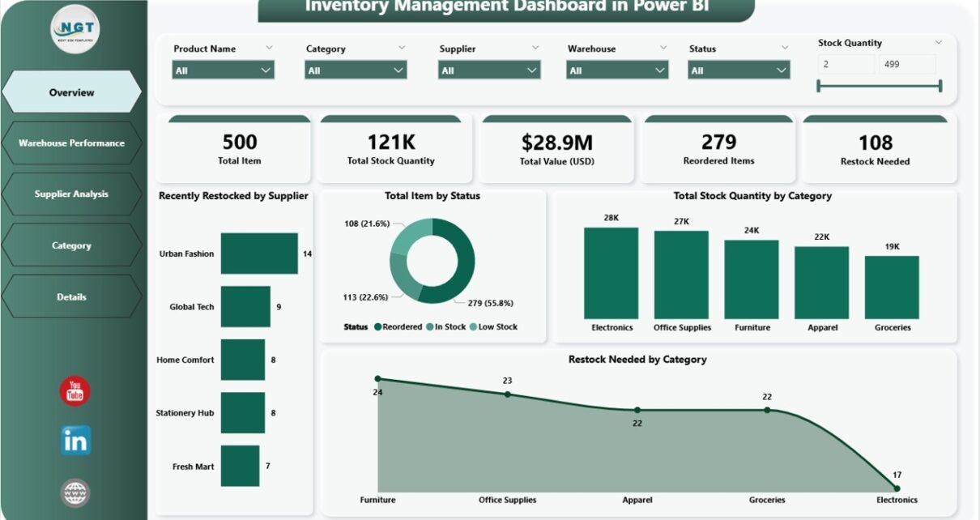Image resolution: width=980 pixels, height=520 pixels.
Task: Select the Electronics bar in stock chart
Action: [x=611, y=273]
